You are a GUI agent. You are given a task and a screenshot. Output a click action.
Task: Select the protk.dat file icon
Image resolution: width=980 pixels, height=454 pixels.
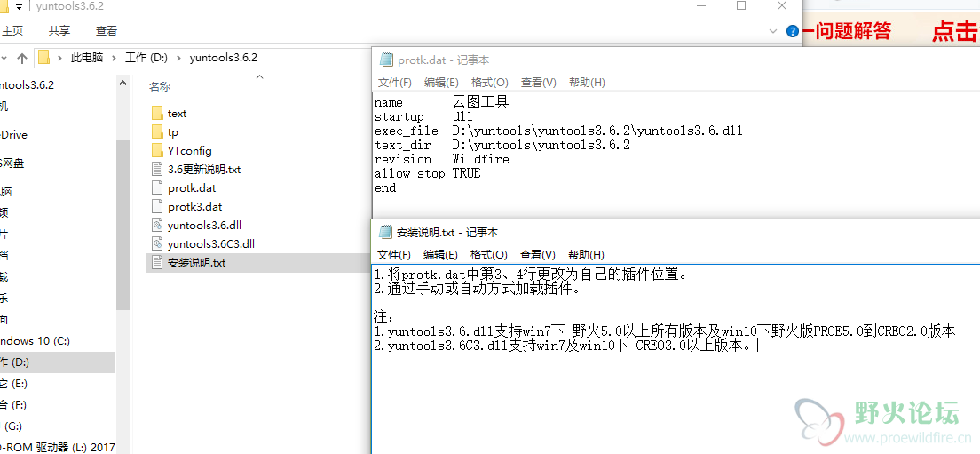[157, 187]
